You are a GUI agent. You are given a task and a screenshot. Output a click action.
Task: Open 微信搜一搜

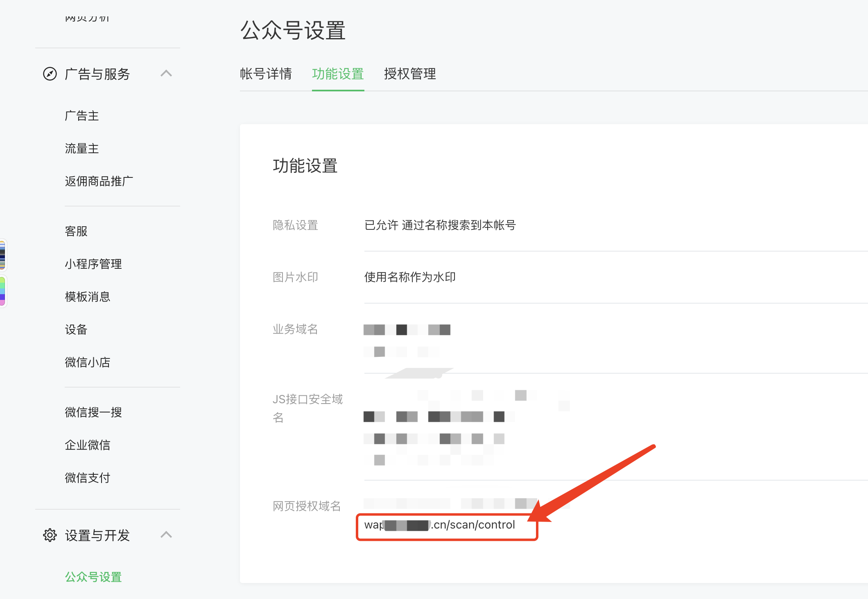click(x=93, y=412)
